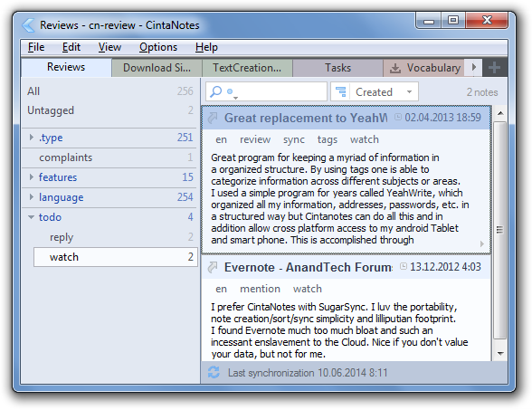The image size is (532, 410).
Task: Click the synchronization refresh icon in status bar
Action: [x=214, y=372]
